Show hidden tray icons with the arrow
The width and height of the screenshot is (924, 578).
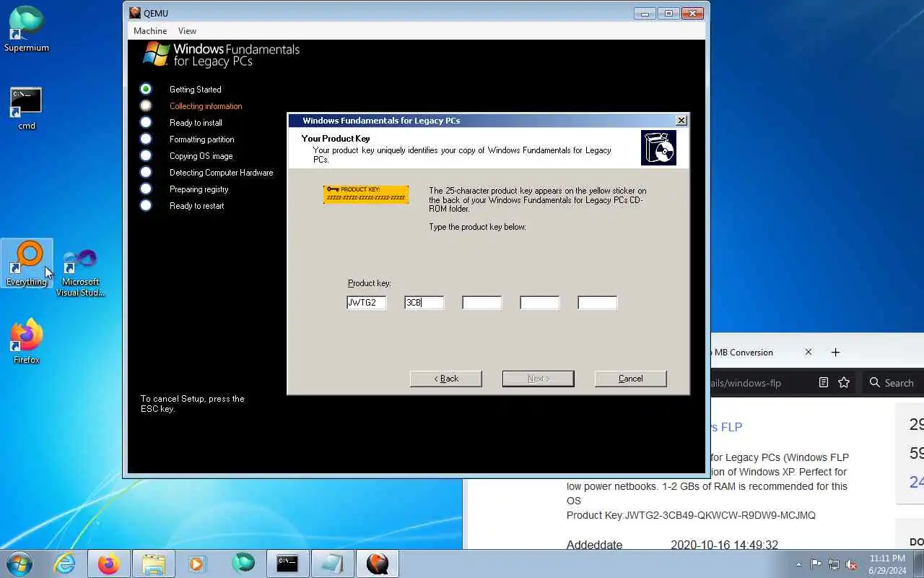[x=798, y=564]
